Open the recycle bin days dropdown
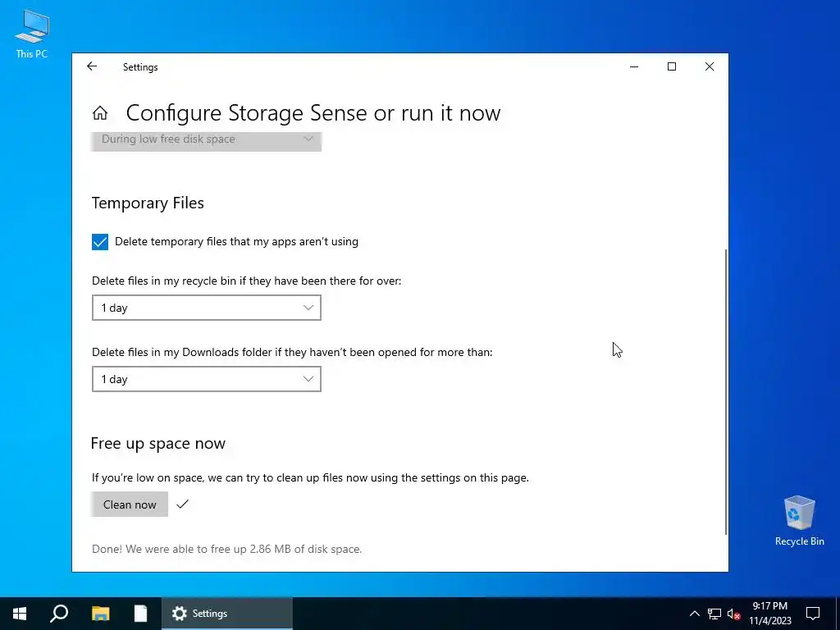840x630 pixels. (x=206, y=308)
